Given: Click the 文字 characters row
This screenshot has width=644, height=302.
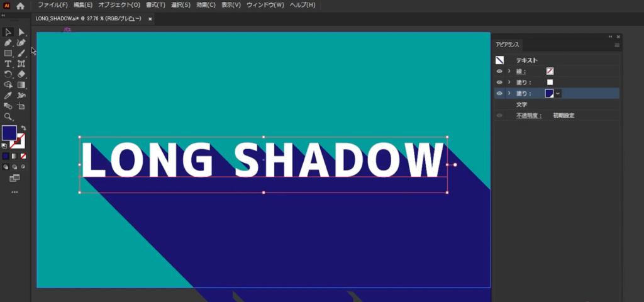Looking at the screenshot, I should pyautogui.click(x=521, y=104).
